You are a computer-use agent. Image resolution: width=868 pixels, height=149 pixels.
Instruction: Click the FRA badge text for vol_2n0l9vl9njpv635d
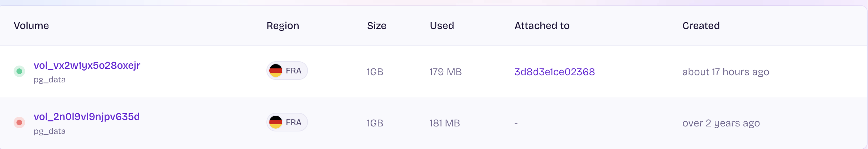pyautogui.click(x=294, y=122)
